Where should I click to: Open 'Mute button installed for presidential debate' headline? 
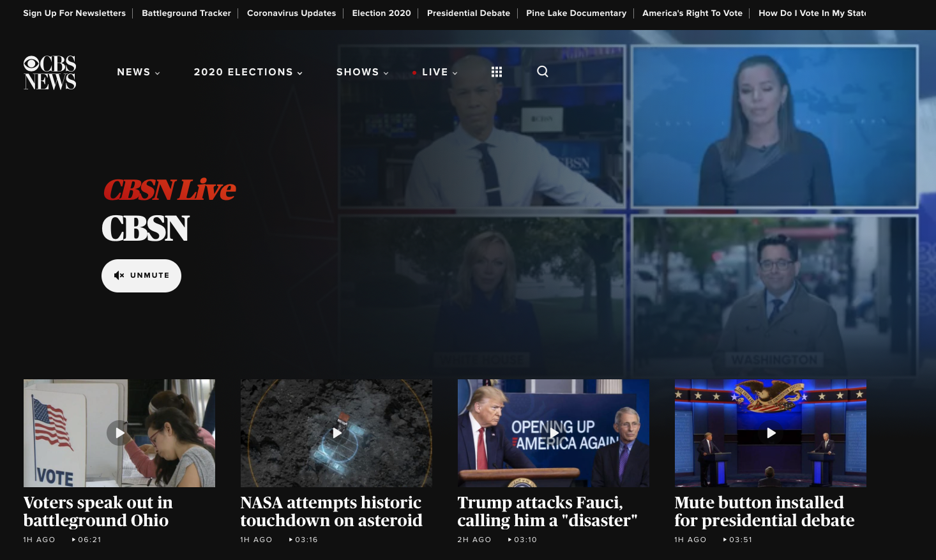click(764, 511)
